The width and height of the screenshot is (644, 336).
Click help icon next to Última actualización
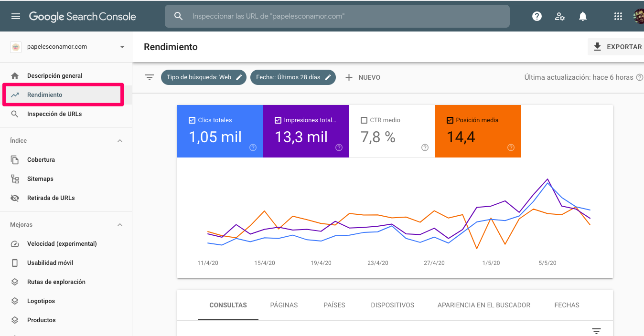pyautogui.click(x=640, y=77)
